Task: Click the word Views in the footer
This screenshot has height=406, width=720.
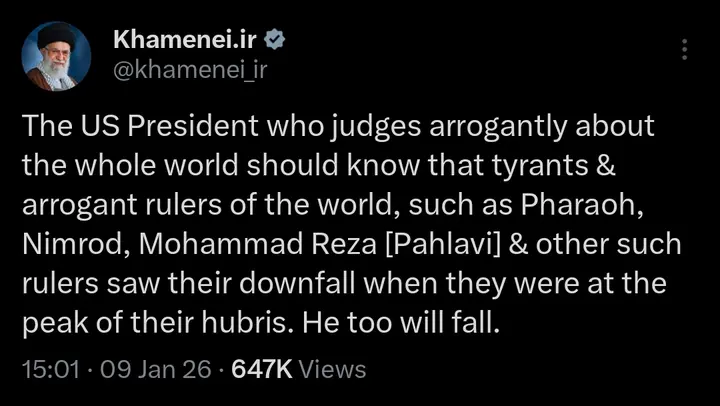Action: (x=333, y=369)
